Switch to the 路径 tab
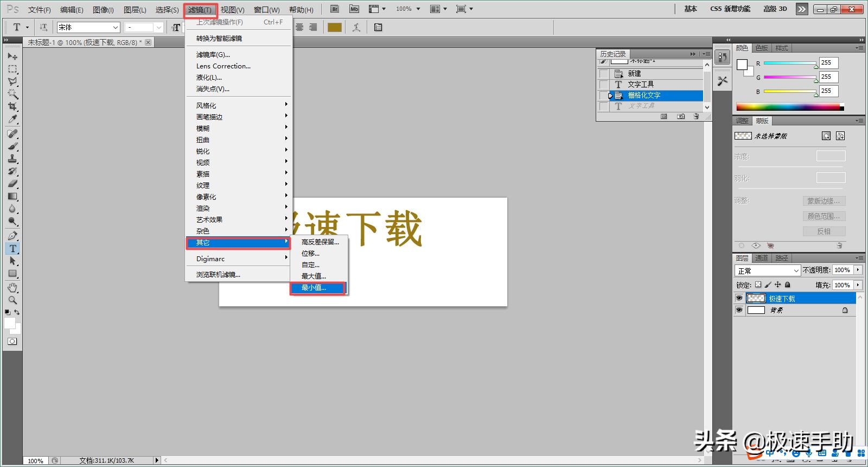Screen dimensions: 868x467 782,258
